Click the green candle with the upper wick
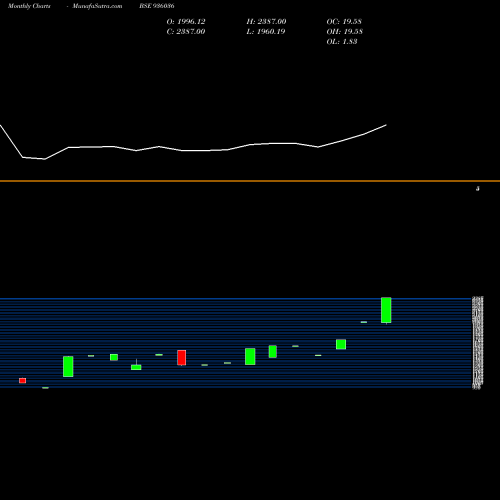Viewport: 500px width, 500px height. point(136,366)
